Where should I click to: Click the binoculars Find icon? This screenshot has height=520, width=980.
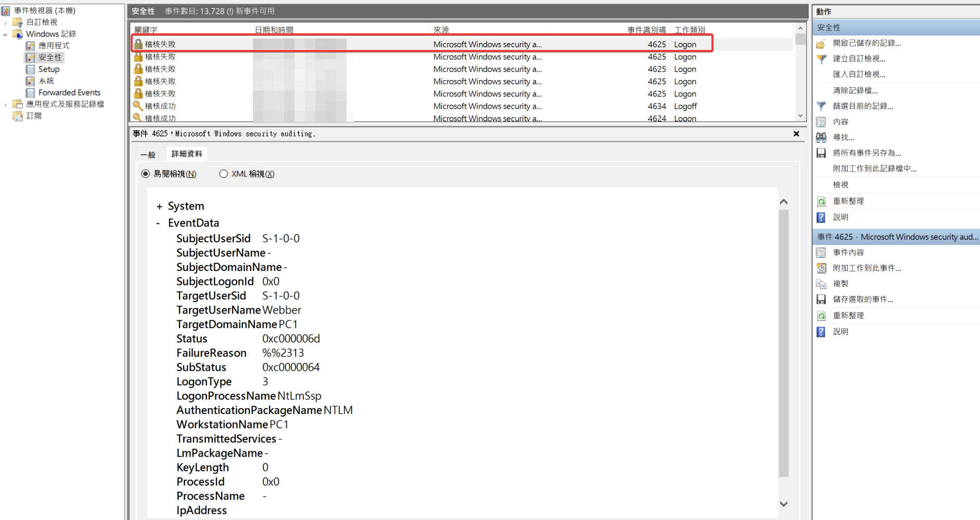tap(821, 137)
